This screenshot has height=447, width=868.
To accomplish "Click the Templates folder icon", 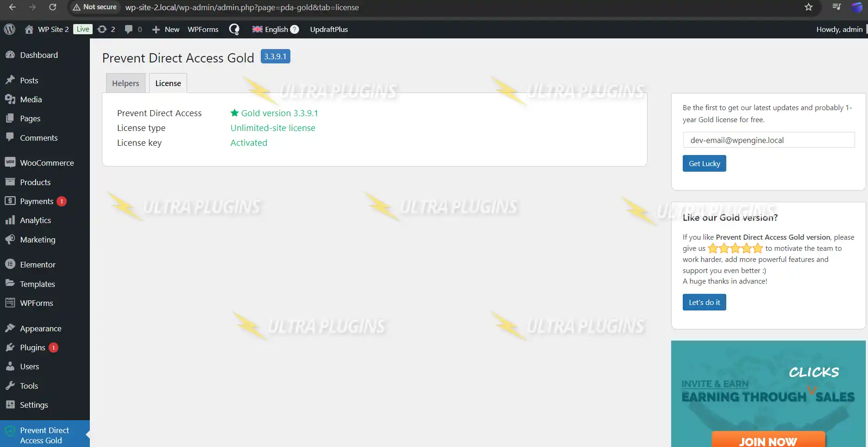I will click(x=10, y=284).
